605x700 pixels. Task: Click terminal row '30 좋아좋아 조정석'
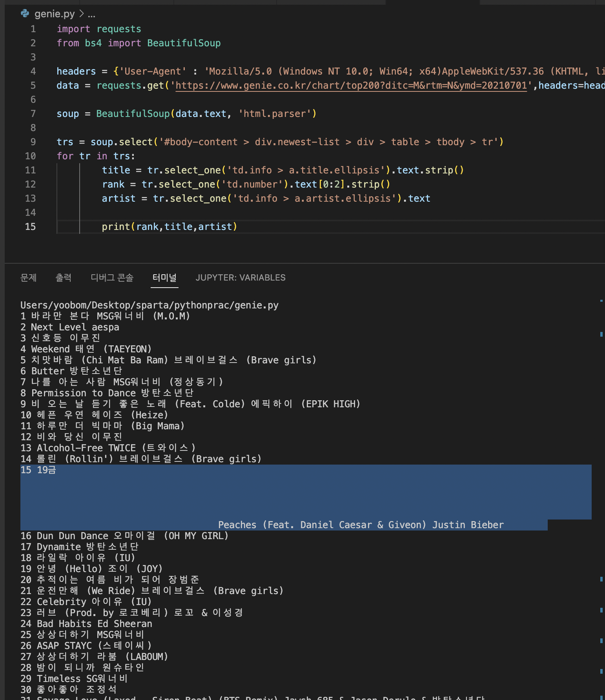pyautogui.click(x=69, y=690)
